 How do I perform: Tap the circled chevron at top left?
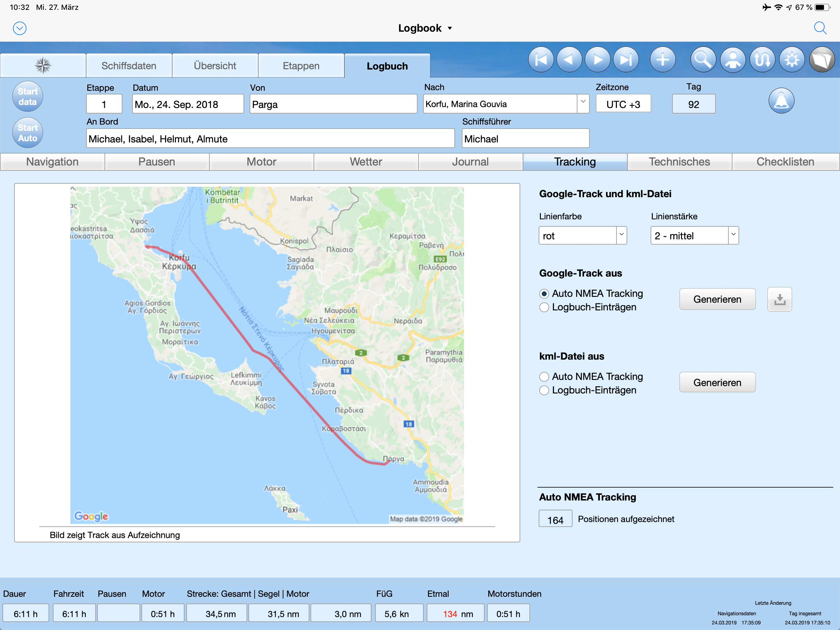[x=20, y=28]
